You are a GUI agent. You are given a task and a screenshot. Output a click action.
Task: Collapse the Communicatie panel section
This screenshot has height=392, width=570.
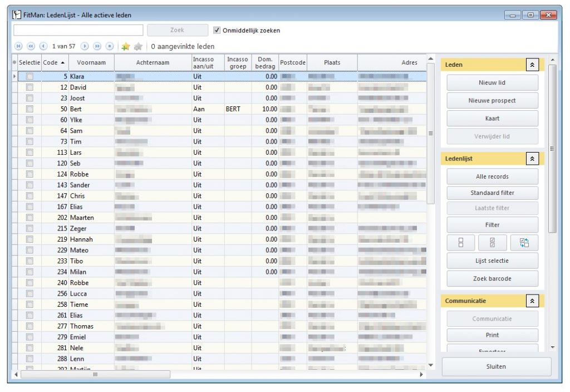coord(532,301)
